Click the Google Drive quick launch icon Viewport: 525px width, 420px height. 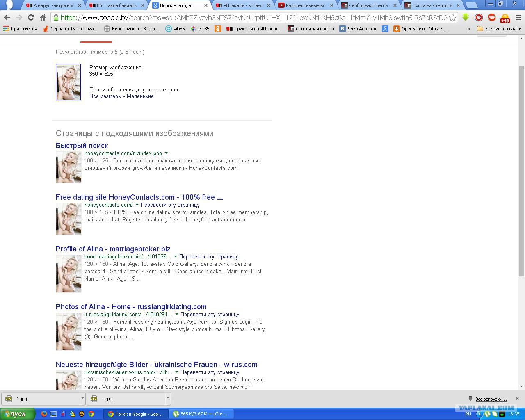(x=72, y=414)
